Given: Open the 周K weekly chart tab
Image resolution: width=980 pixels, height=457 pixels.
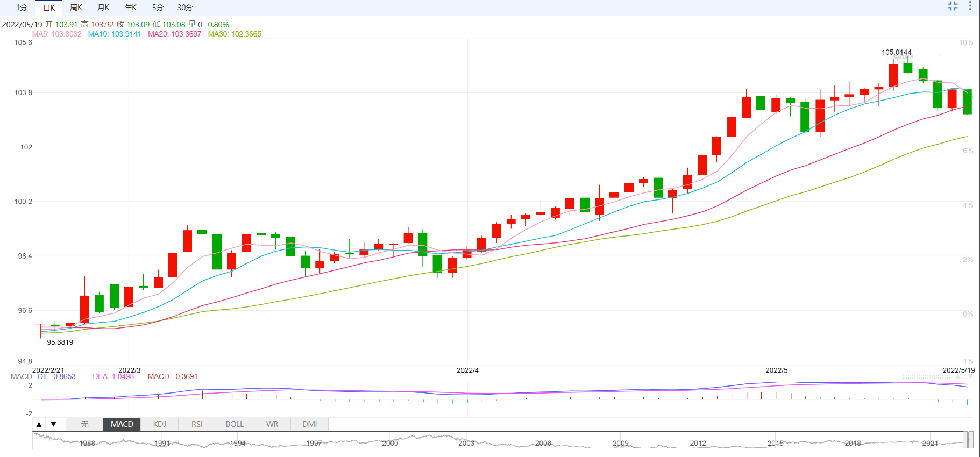Looking at the screenshot, I should coord(76,8).
